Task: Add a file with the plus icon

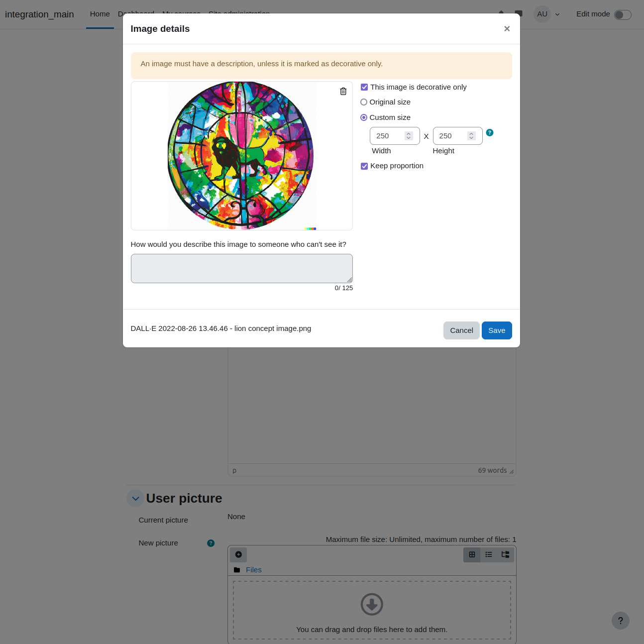Action: tap(238, 554)
